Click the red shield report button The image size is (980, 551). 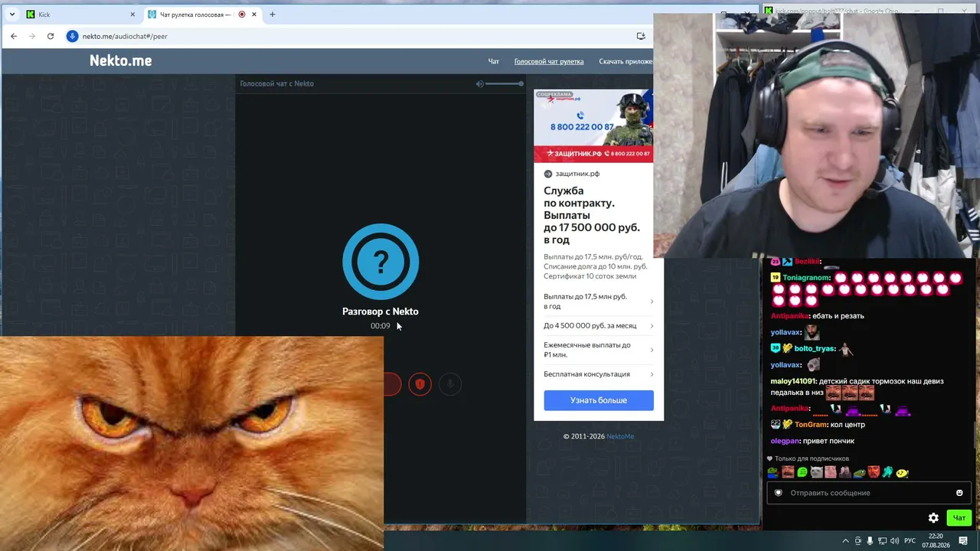(420, 384)
